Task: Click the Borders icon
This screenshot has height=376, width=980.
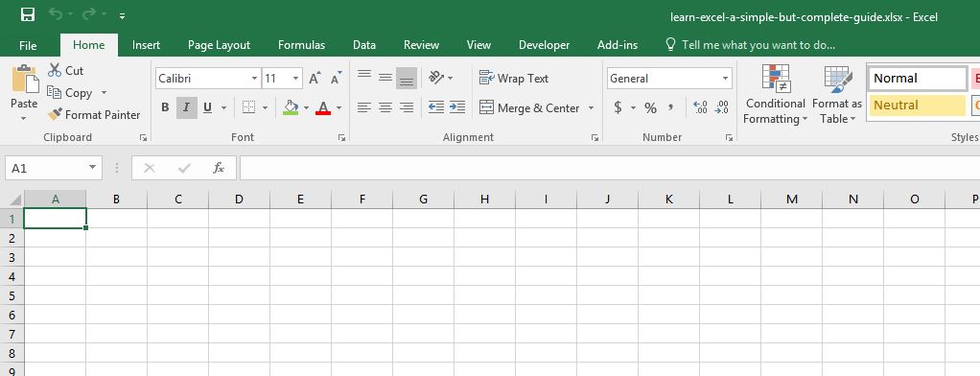Action: tap(248, 107)
